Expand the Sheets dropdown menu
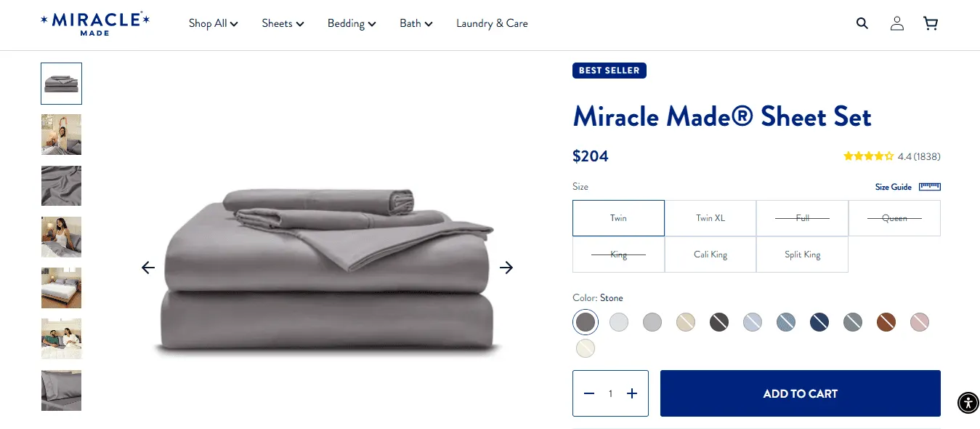The width and height of the screenshot is (980, 429). 283,23
